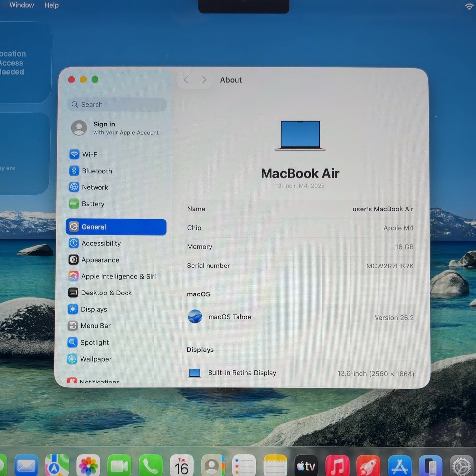Click the chip value "Apple M4"

[x=398, y=228]
